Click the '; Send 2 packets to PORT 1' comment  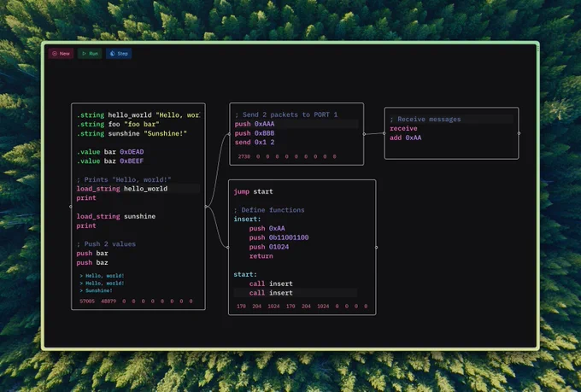(286, 114)
